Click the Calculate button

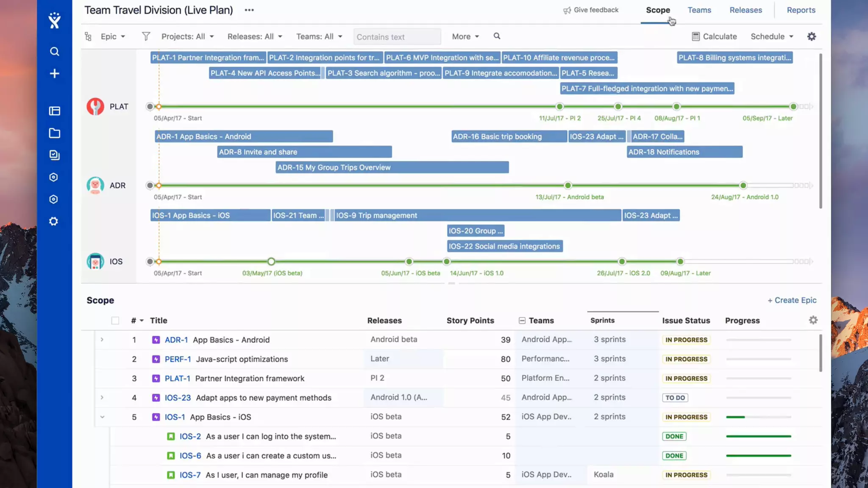tap(714, 36)
